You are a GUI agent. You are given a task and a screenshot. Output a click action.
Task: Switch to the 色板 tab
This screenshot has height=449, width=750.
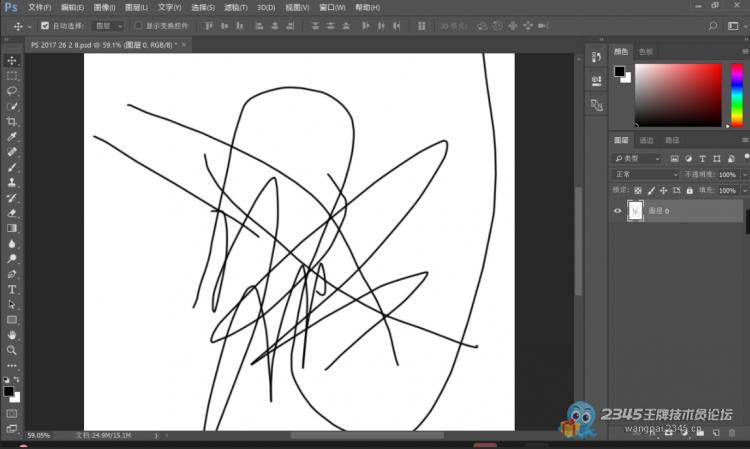coord(646,51)
